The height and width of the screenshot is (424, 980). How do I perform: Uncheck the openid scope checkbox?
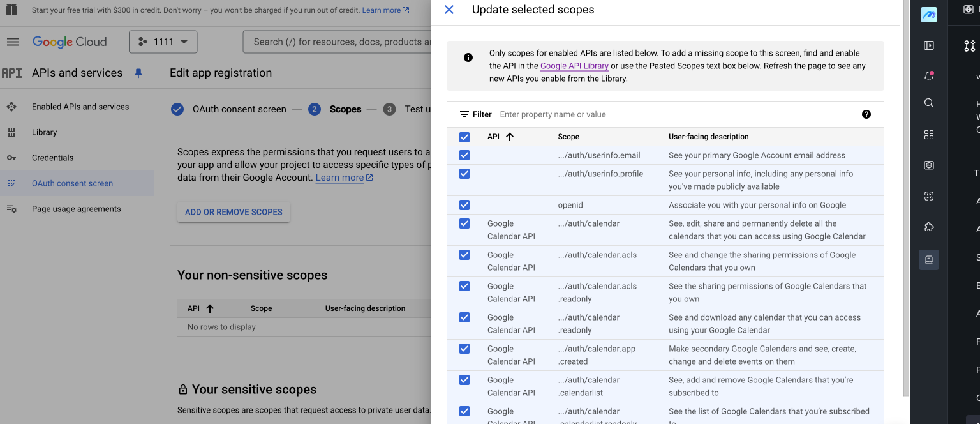pyautogui.click(x=464, y=205)
